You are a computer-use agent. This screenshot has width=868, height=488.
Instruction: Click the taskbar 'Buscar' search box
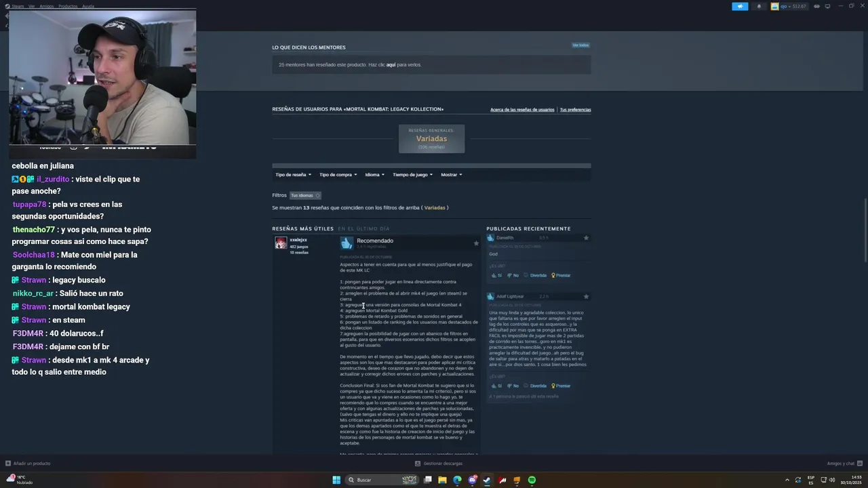click(x=383, y=480)
